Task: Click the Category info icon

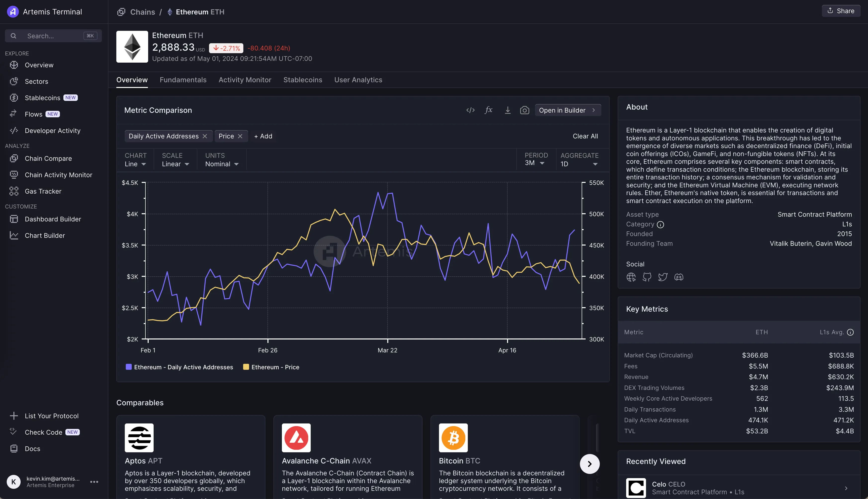Action: click(x=660, y=224)
